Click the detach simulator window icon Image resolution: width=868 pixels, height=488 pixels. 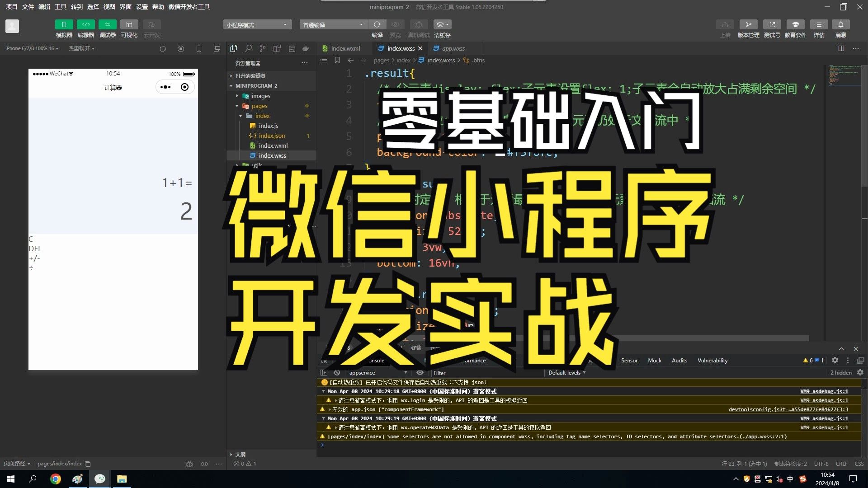[217, 49]
